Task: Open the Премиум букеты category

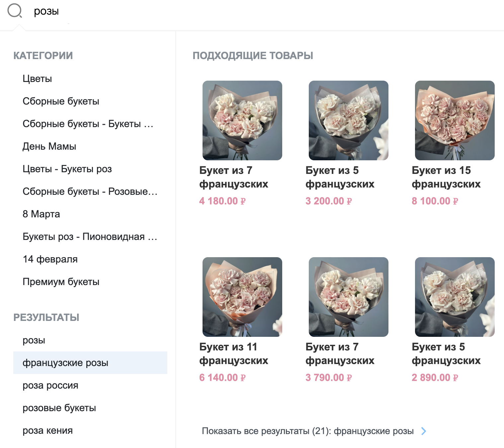Action: pos(61,282)
